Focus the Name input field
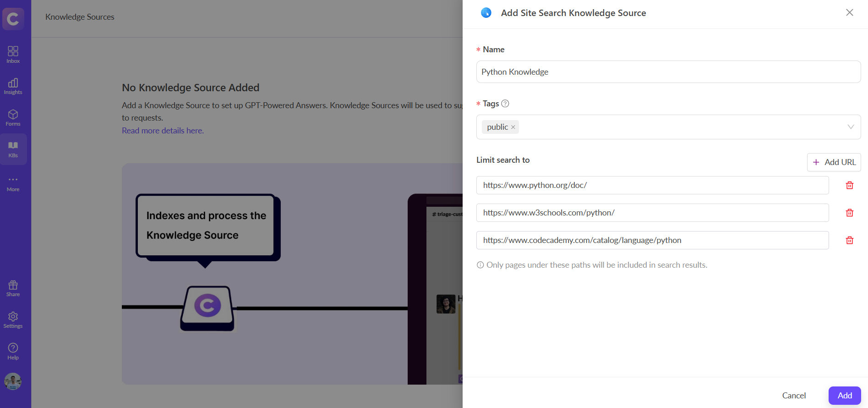This screenshot has height=408, width=868. pos(668,72)
